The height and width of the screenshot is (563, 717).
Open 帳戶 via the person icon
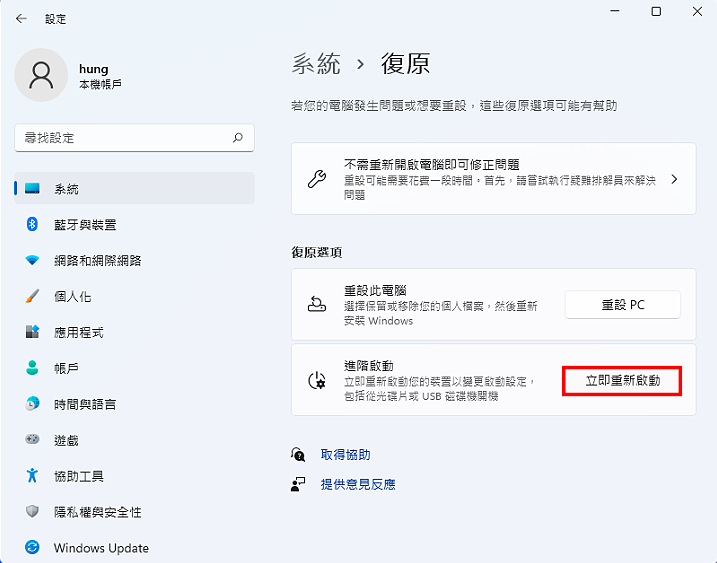point(32,368)
